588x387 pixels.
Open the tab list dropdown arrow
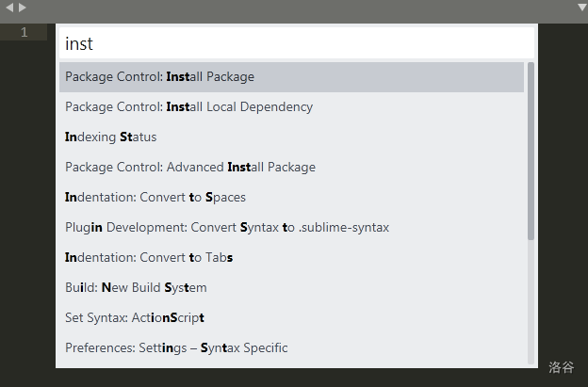point(582,8)
